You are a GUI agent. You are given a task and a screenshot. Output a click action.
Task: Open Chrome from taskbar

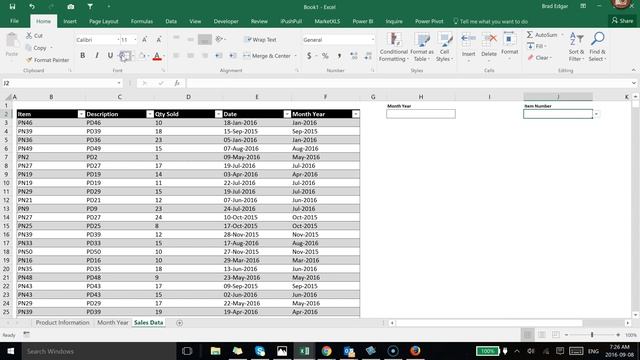[x=326, y=351]
